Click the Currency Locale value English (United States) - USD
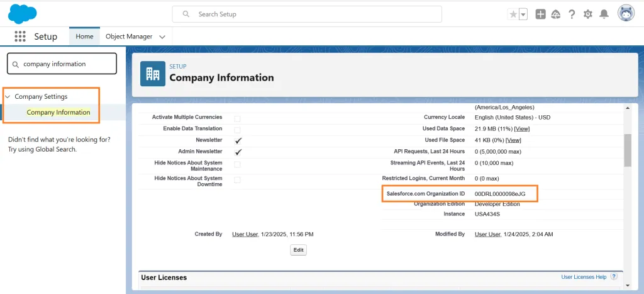The height and width of the screenshot is (294, 644). (512, 117)
